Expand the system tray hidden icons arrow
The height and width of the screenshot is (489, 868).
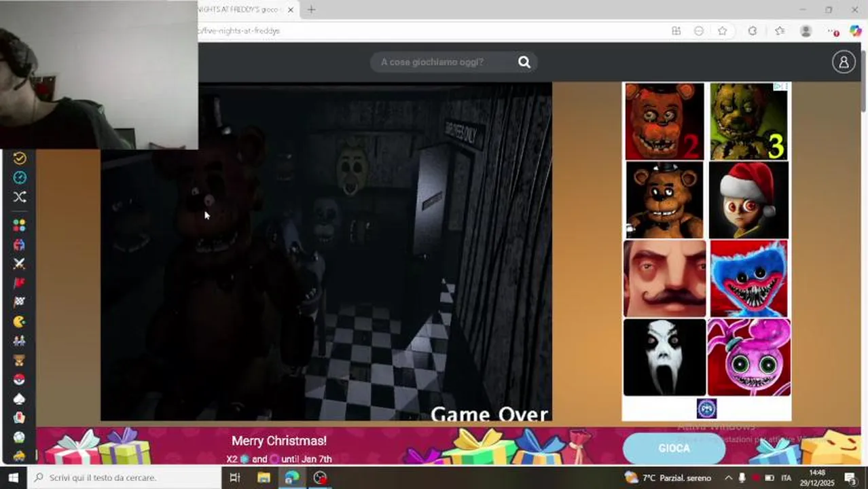point(728,477)
